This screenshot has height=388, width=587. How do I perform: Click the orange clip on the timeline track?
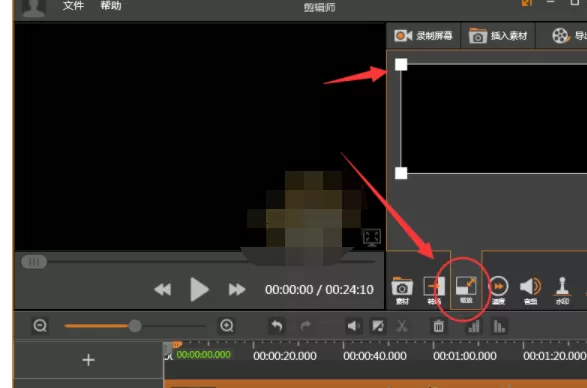tap(375, 384)
